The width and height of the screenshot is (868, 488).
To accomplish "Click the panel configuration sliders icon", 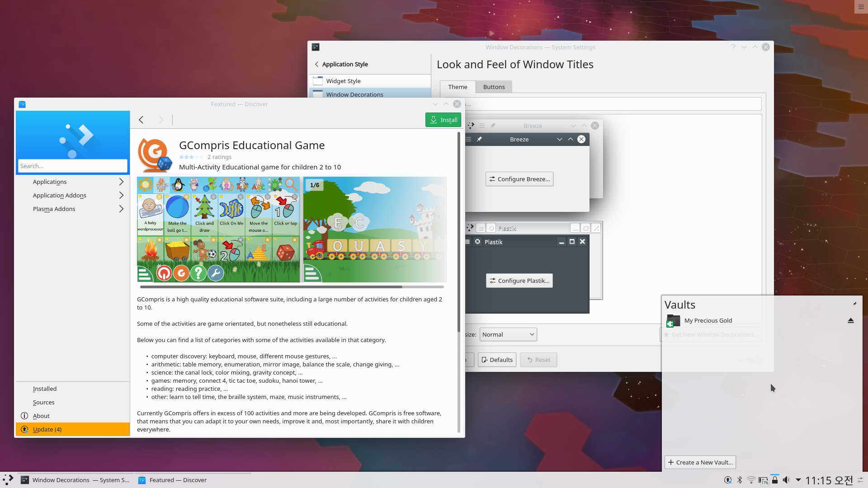I will coord(860,480).
